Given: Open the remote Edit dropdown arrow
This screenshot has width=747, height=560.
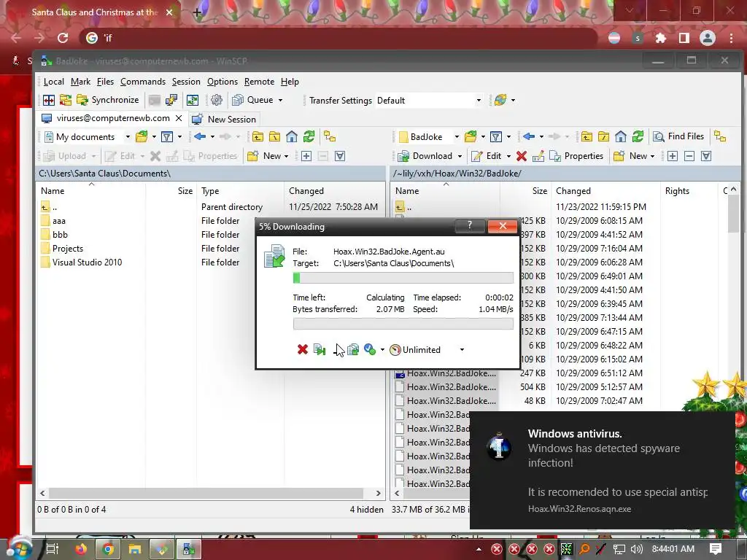Looking at the screenshot, I should click(x=508, y=156).
